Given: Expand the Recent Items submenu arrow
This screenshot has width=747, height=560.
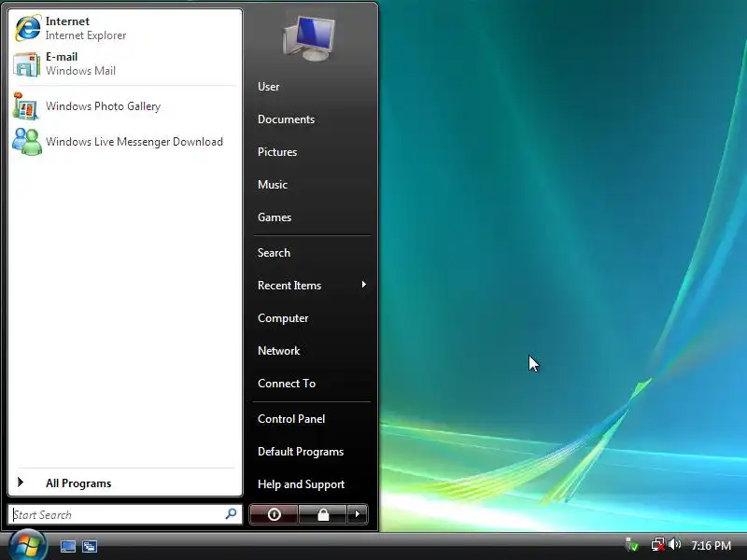Looking at the screenshot, I should (364, 285).
